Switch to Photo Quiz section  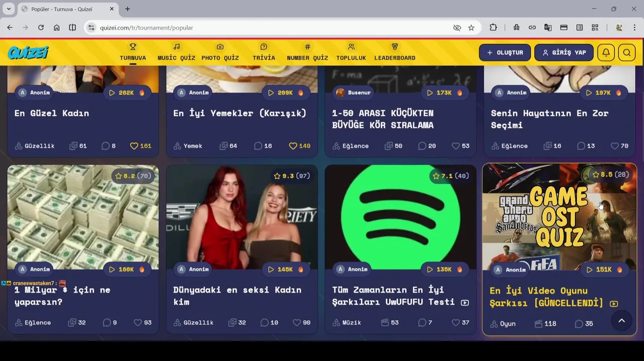(220, 52)
